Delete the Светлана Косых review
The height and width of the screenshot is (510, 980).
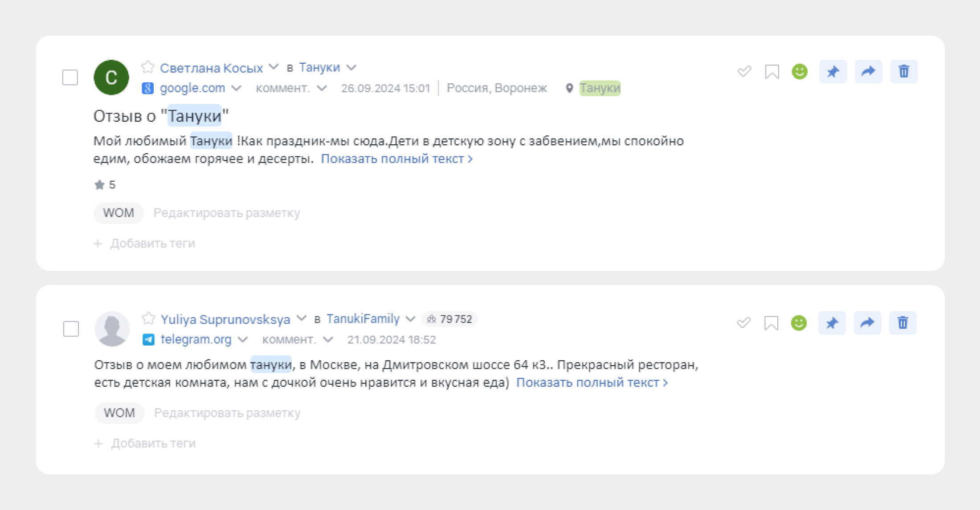coord(904,71)
